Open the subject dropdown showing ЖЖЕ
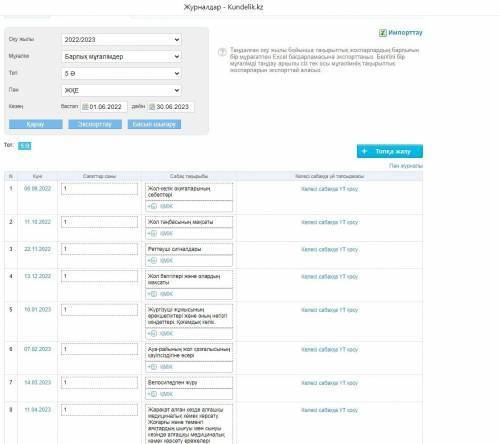 click(x=121, y=90)
